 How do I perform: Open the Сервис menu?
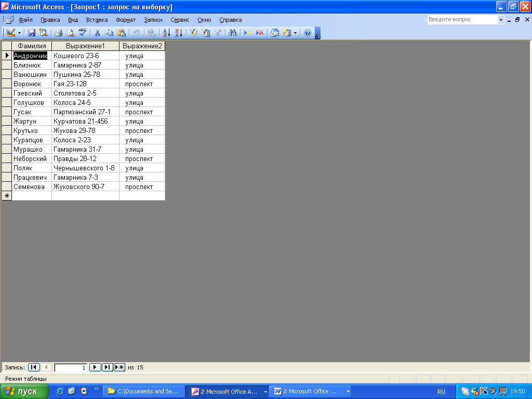pyautogui.click(x=180, y=20)
